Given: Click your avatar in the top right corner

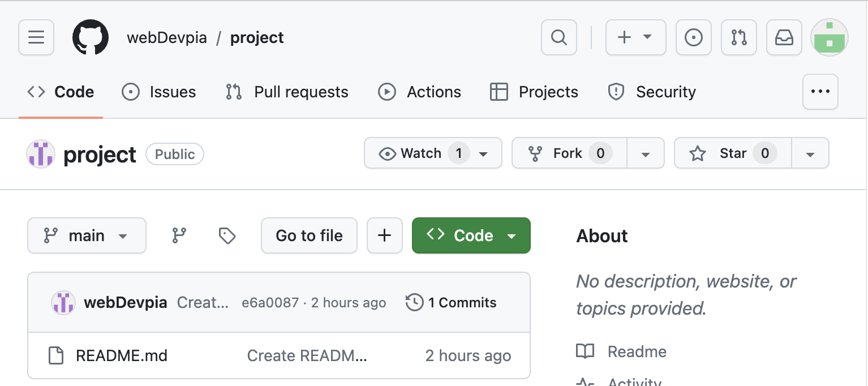Looking at the screenshot, I should click(x=829, y=37).
